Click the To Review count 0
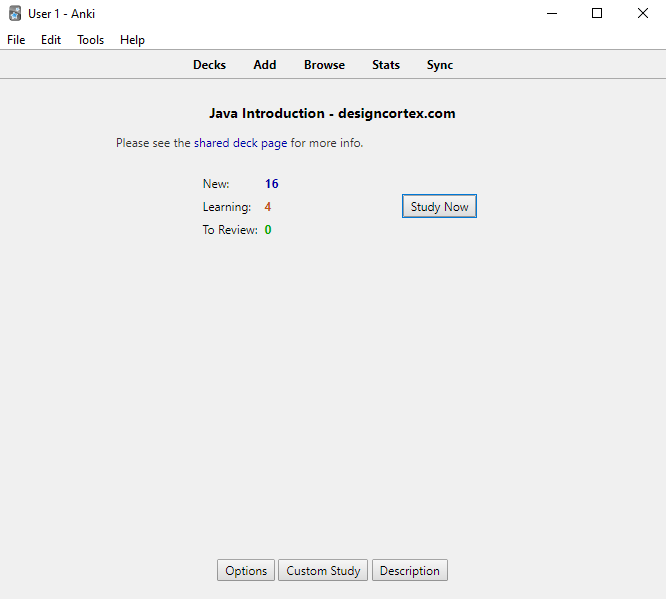The image size is (666, 599). pyautogui.click(x=268, y=230)
